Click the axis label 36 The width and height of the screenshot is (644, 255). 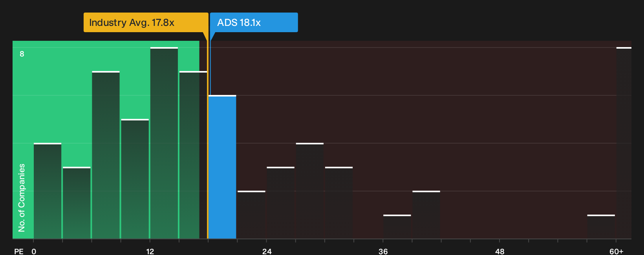tap(383, 251)
